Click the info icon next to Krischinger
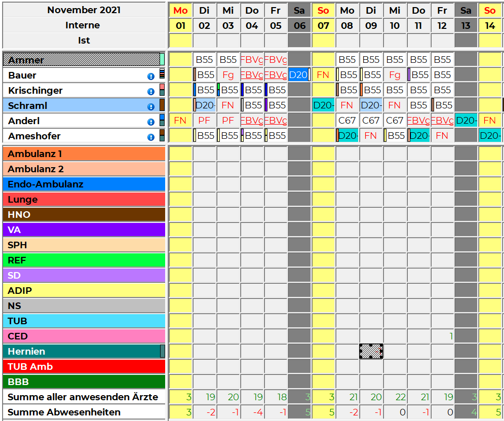The height and width of the screenshot is (421, 504). [x=150, y=92]
